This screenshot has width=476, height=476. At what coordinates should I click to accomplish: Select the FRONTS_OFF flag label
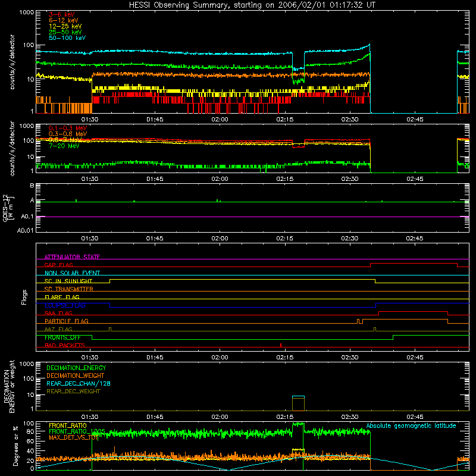[62, 337]
